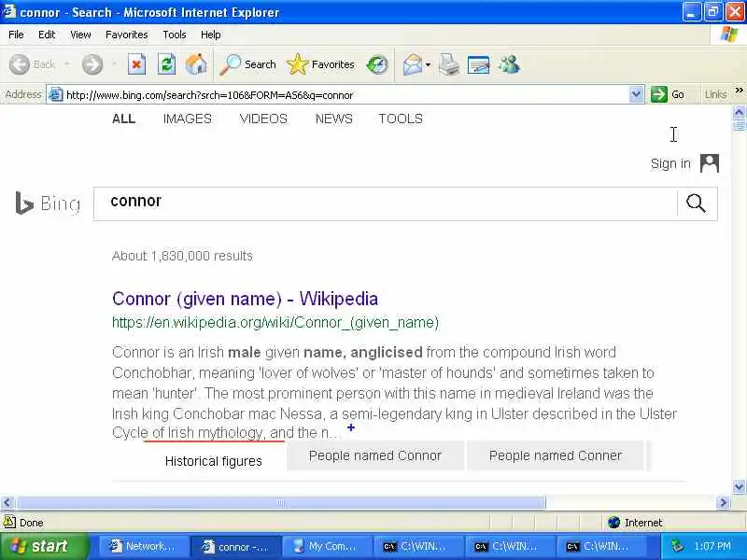
Task: Open the Tools menu
Action: [175, 35]
